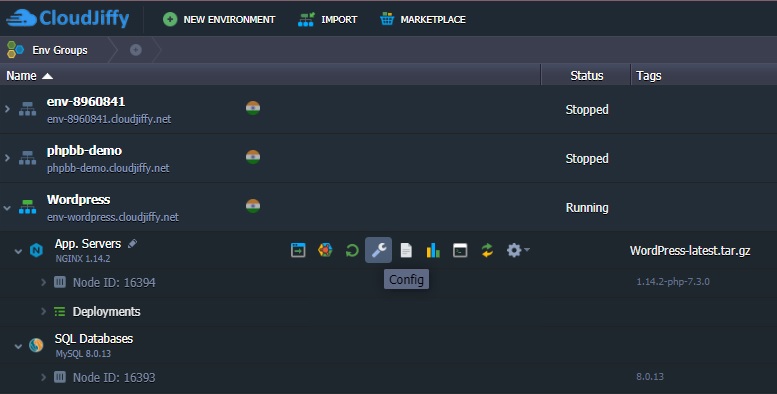Expand Node ID: 16394
The width and height of the screenshot is (777, 394).
point(43,282)
